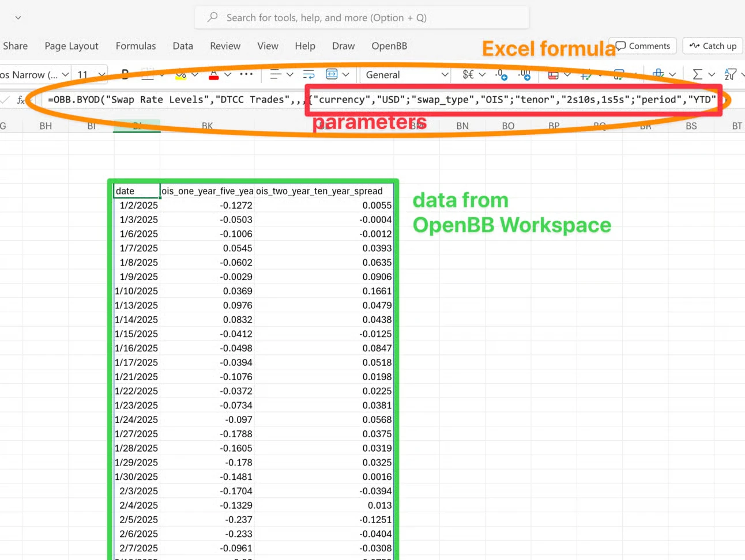Click the merge and center icon
The width and height of the screenshot is (745, 560).
click(332, 74)
